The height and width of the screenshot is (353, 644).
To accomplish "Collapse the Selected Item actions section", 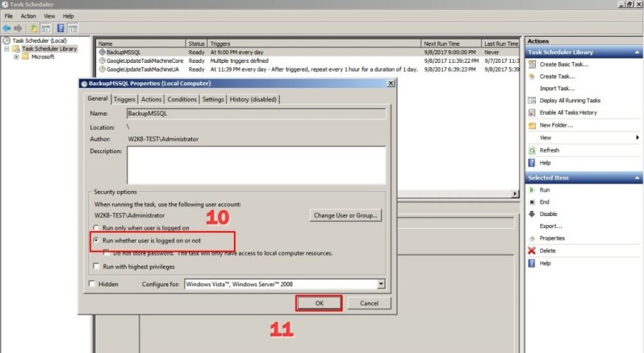I will (x=637, y=178).
